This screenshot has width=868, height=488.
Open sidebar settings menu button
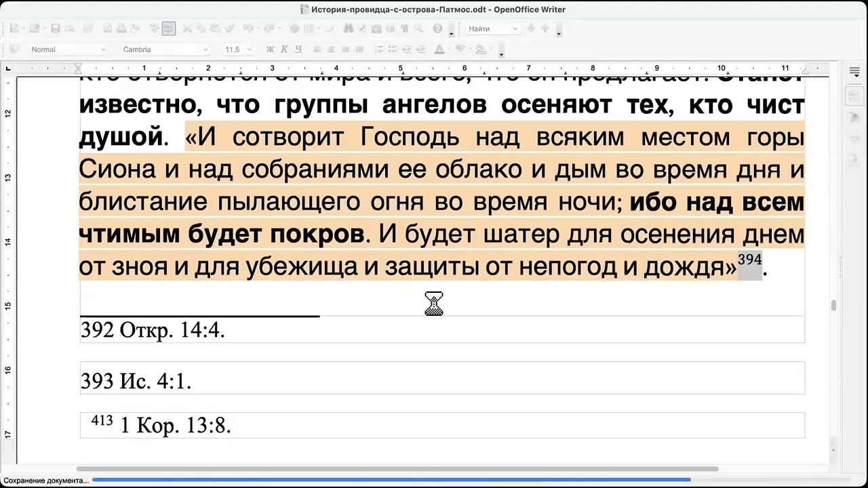pos(854,73)
